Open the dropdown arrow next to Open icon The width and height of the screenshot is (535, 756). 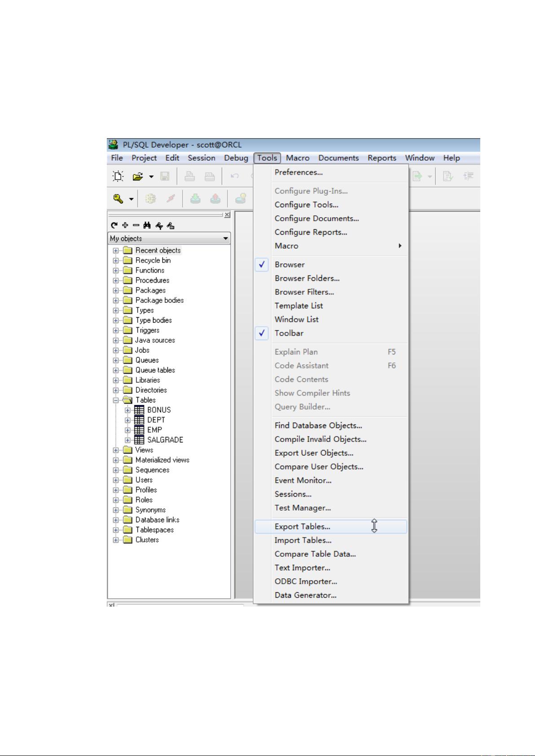151,177
